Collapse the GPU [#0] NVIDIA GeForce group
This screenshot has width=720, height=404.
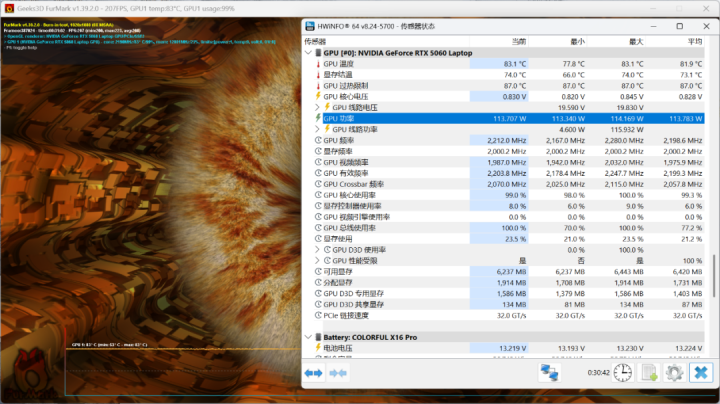pos(308,53)
